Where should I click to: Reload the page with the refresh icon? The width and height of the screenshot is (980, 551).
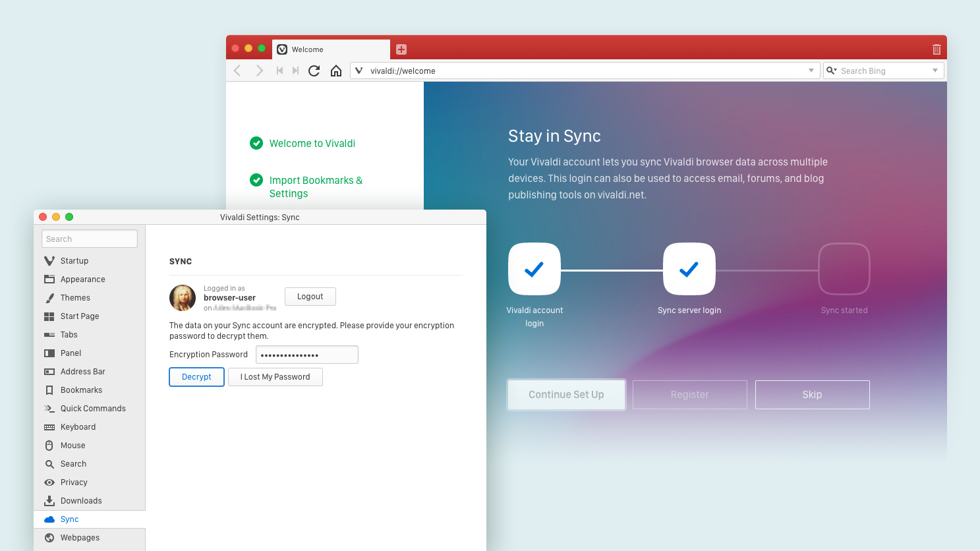[314, 71]
